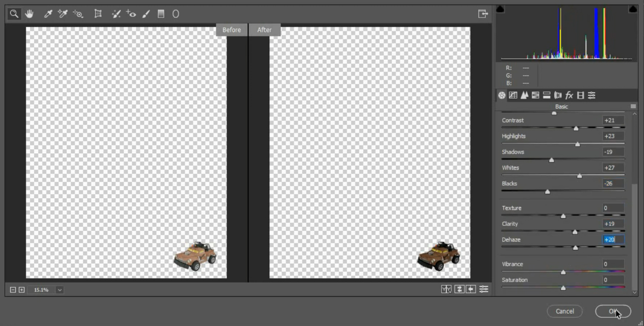Click the Blacks slider handle
Viewport: 644px width, 326px height.
pyautogui.click(x=548, y=192)
